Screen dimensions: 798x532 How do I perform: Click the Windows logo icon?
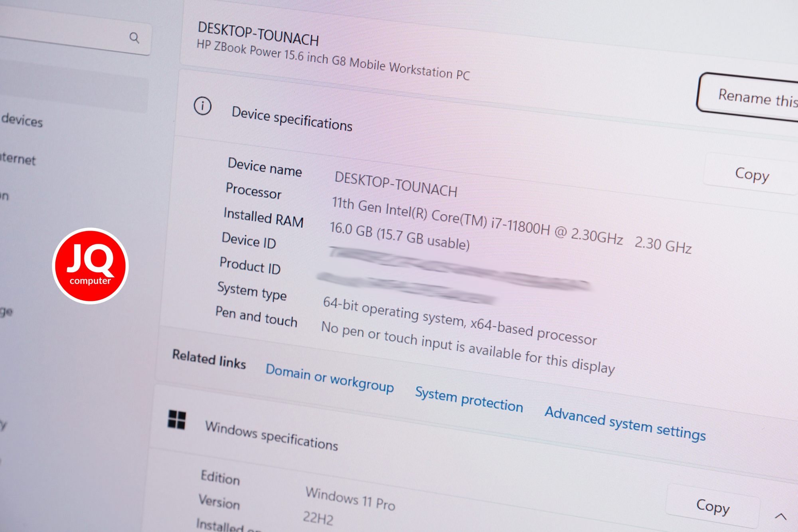(177, 419)
